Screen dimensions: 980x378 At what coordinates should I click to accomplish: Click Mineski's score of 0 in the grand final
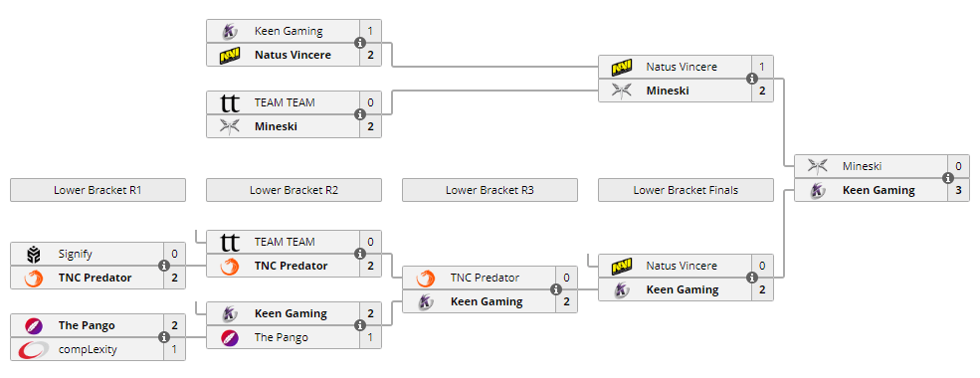[958, 167]
